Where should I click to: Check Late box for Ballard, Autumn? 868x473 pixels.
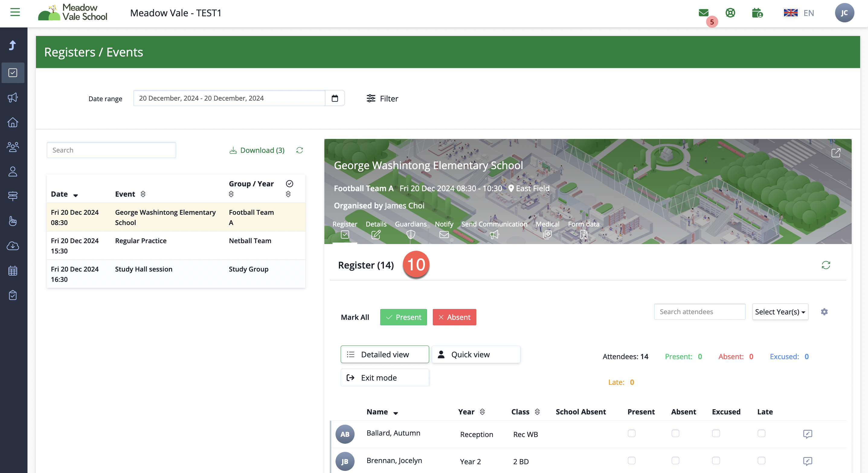[761, 434]
